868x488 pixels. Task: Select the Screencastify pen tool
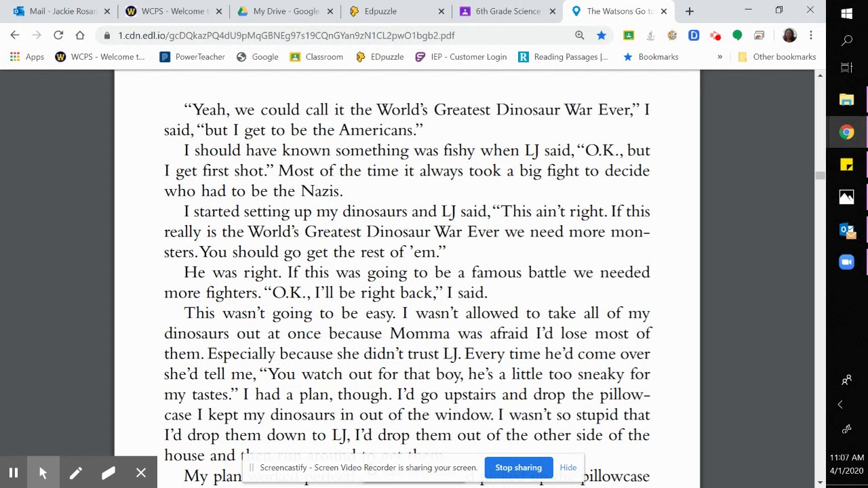point(75,473)
